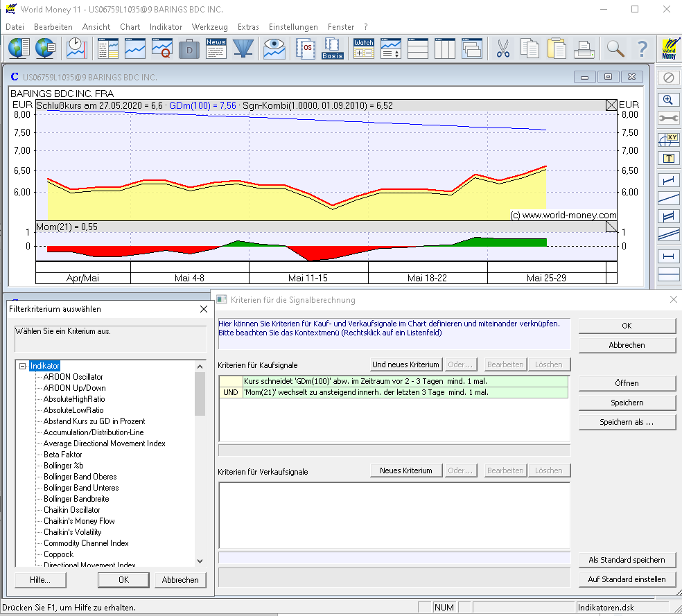Open the briefcase depot icon marked D
Viewport: 682px width, 616px height.
(189, 48)
